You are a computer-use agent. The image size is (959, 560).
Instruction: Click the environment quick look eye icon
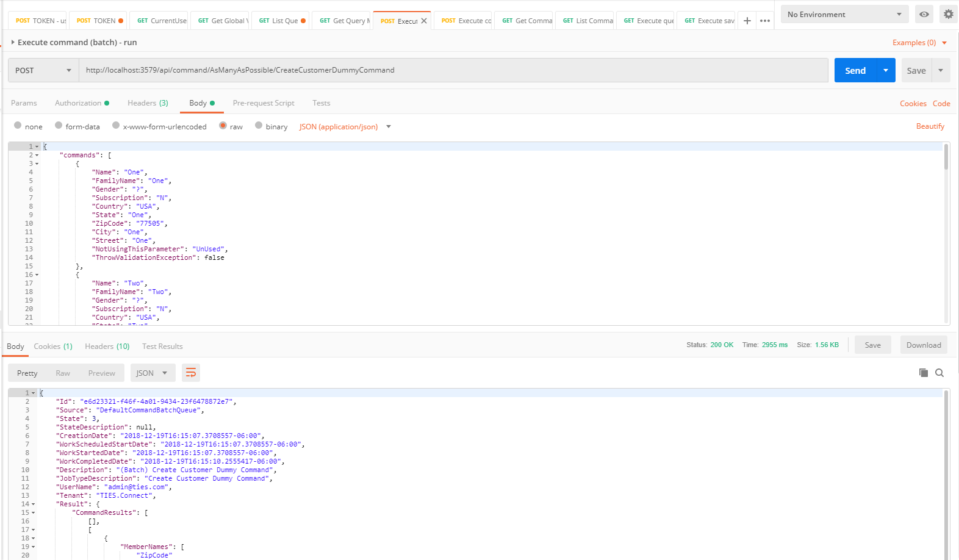click(x=924, y=14)
